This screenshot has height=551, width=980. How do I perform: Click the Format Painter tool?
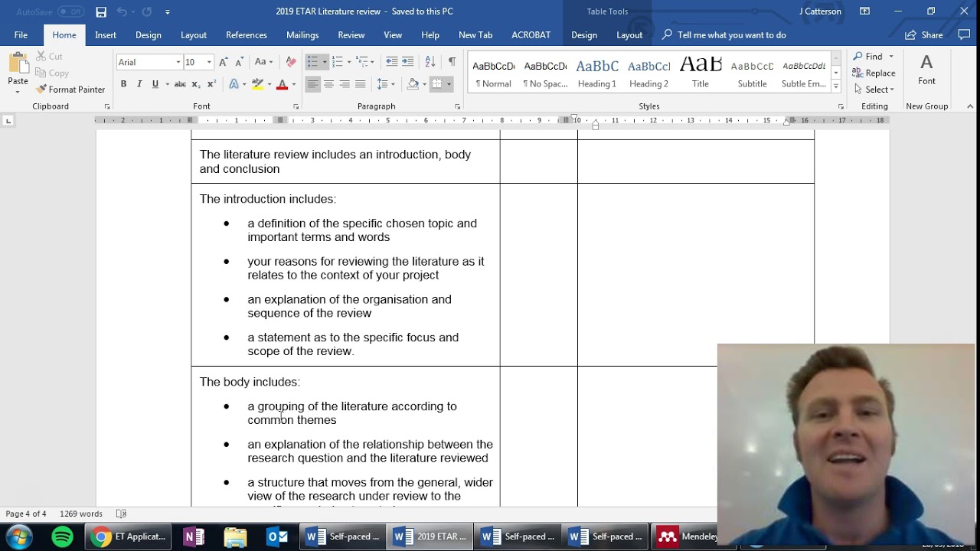(x=70, y=90)
